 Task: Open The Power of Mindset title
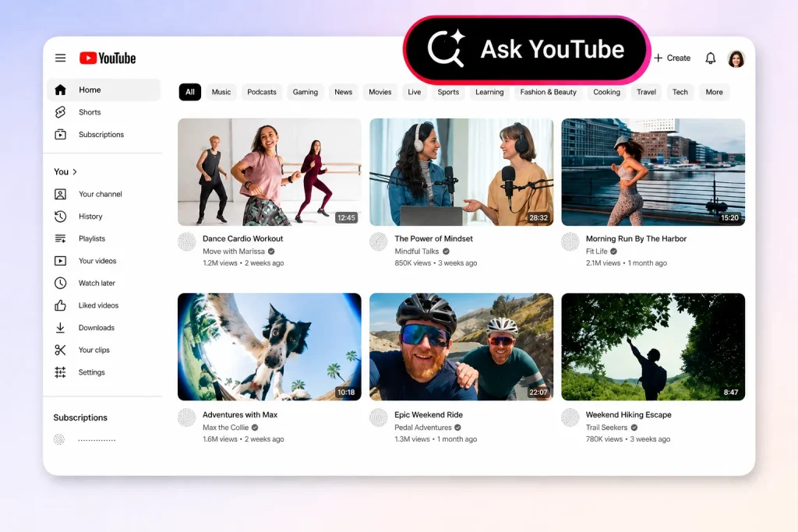point(433,238)
